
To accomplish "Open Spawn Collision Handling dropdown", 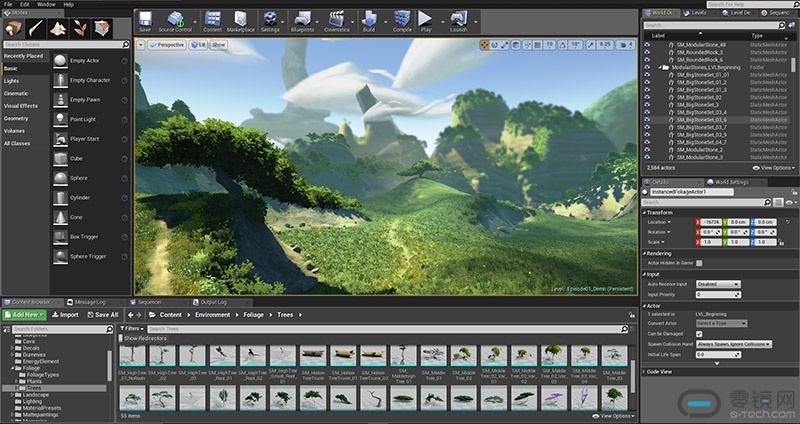I will click(x=734, y=344).
